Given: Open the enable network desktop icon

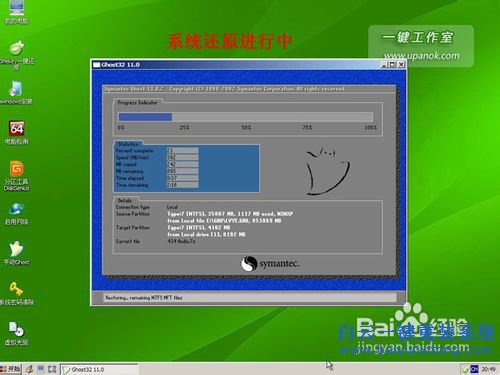Looking at the screenshot, I should (x=17, y=214).
